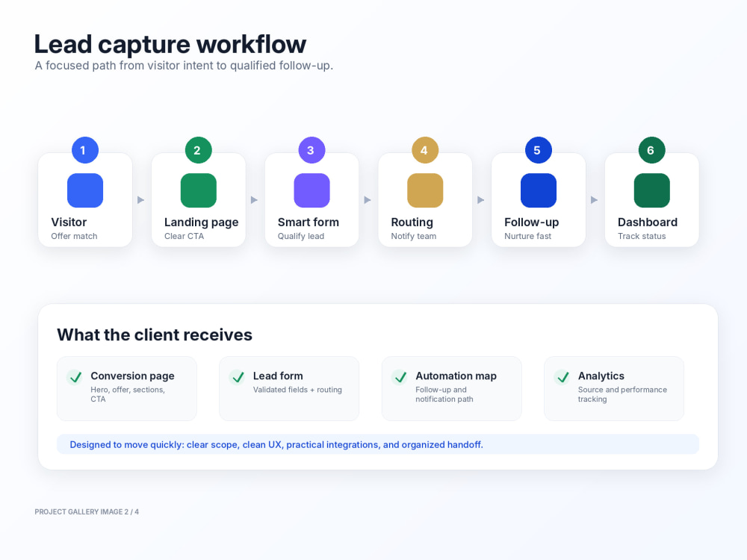Select step number 6 badge
This screenshot has height=560, width=747.
coord(652,150)
